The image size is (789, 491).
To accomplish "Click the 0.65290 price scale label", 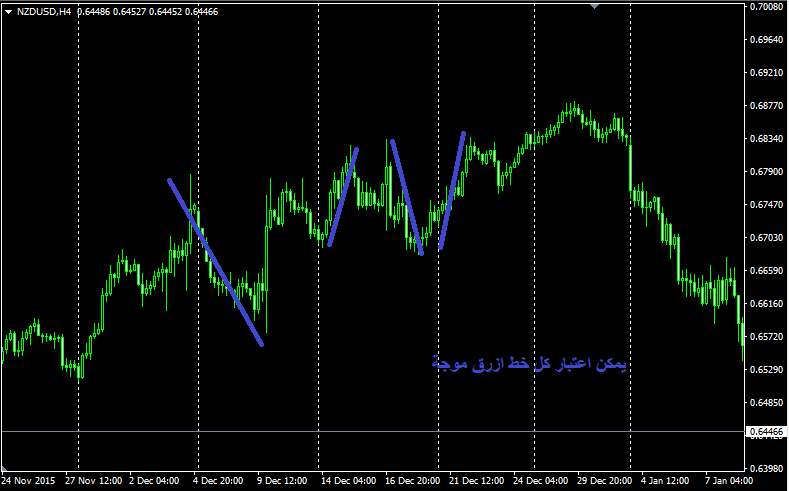I will [x=766, y=370].
